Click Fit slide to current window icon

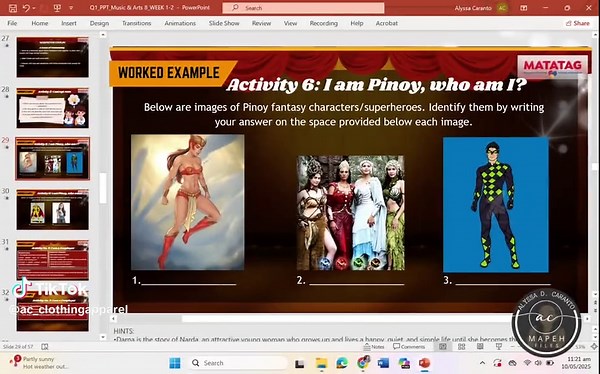pyautogui.click(x=594, y=346)
